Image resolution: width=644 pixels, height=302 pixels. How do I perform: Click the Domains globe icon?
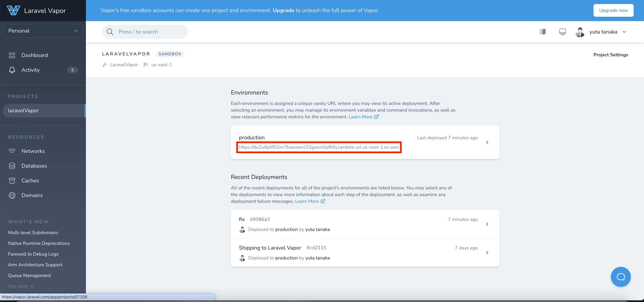coord(12,195)
